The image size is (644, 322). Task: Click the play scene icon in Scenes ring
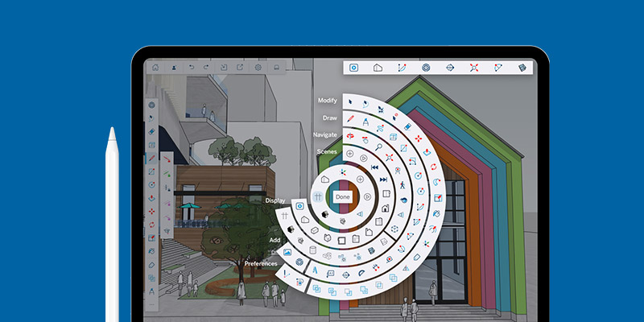364,158
